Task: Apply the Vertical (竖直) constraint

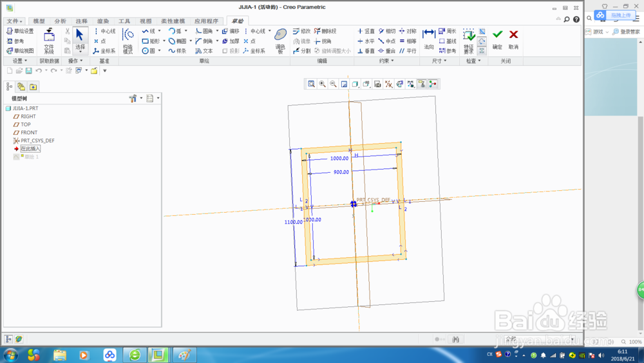Action: [x=366, y=31]
